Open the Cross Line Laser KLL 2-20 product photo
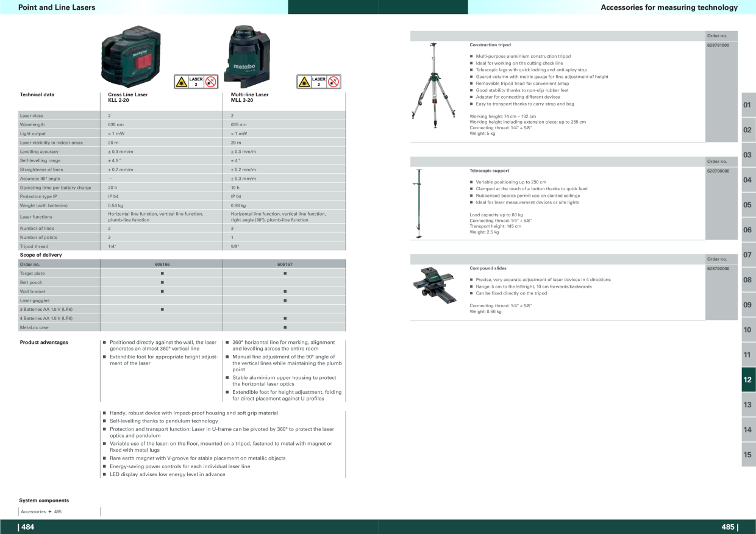The height and width of the screenshot is (534, 756). pos(131,57)
